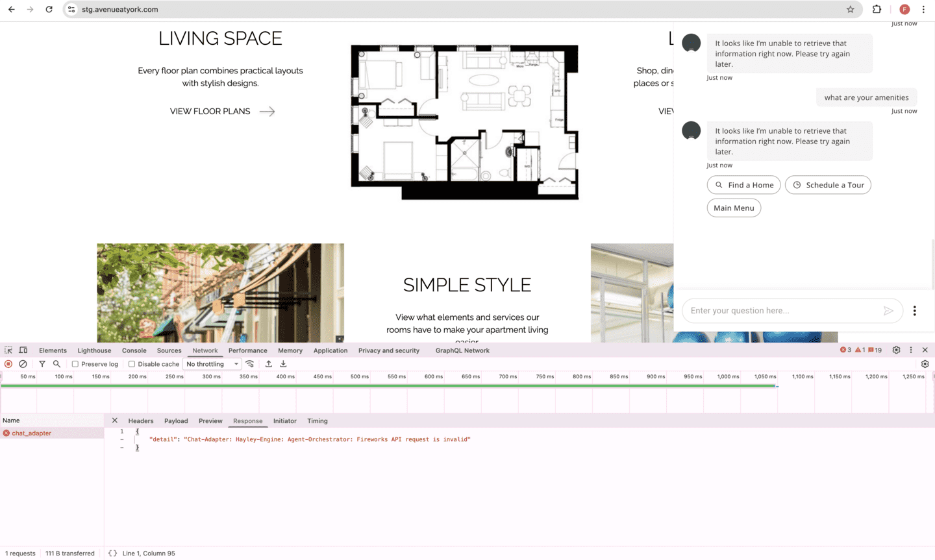Activate the inspect element picker
The width and height of the screenshot is (935, 560).
[x=8, y=350]
